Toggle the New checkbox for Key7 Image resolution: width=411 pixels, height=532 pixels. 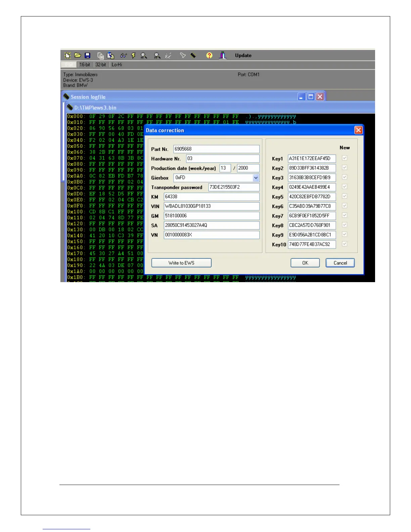pos(345,215)
